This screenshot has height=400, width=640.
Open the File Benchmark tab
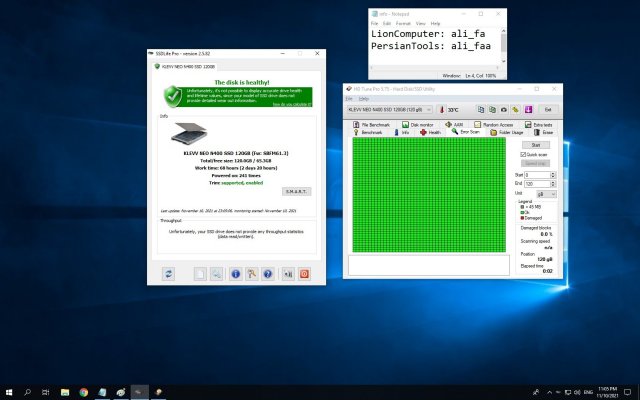click(x=375, y=124)
